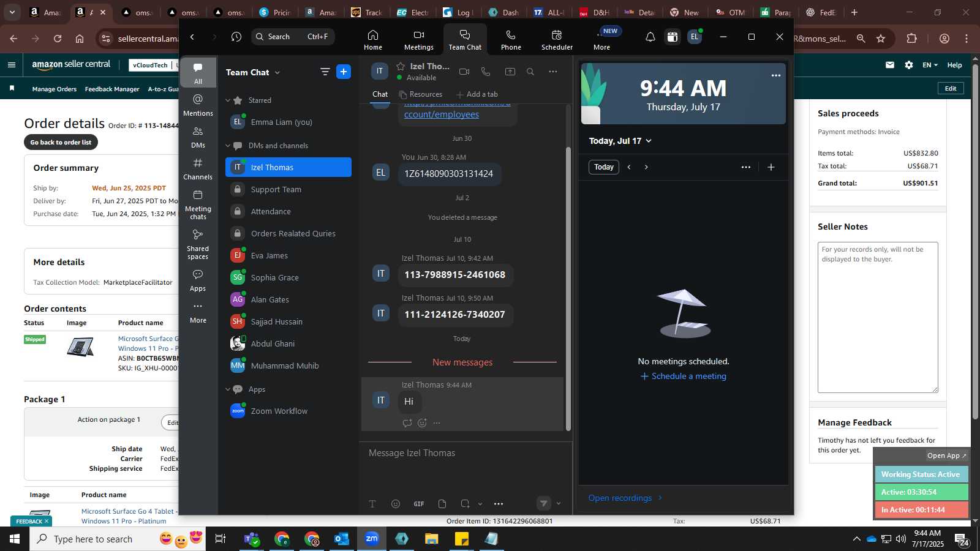
Task: Open EN language dropdown in Seller Central
Action: pyautogui.click(x=930, y=65)
